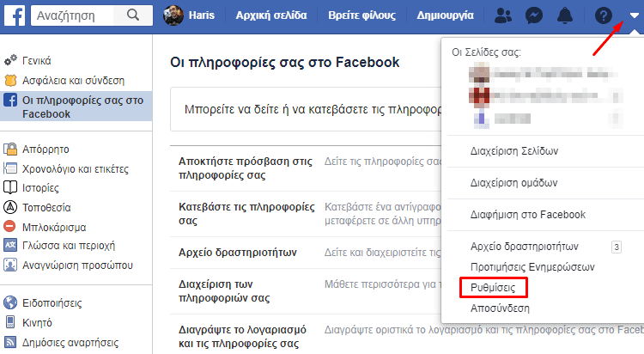The height and width of the screenshot is (354, 644).
Task: Open Ιστορίες settings
Action: (40, 188)
